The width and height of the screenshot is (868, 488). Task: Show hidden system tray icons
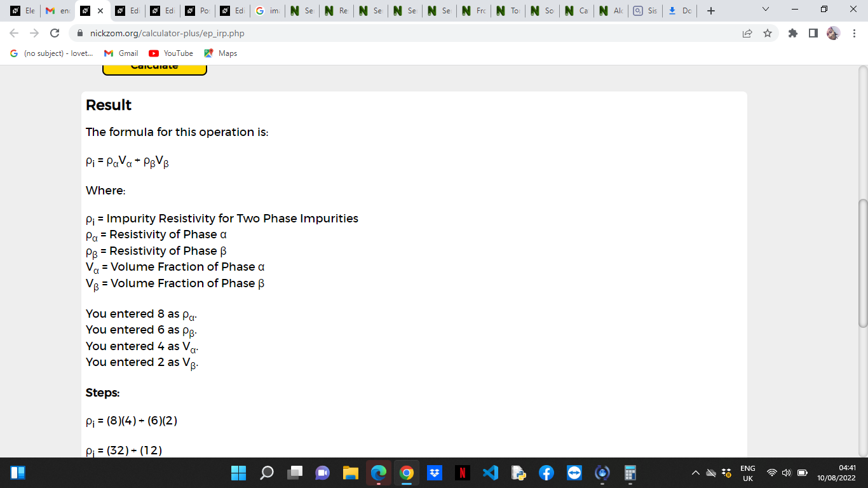point(697,473)
